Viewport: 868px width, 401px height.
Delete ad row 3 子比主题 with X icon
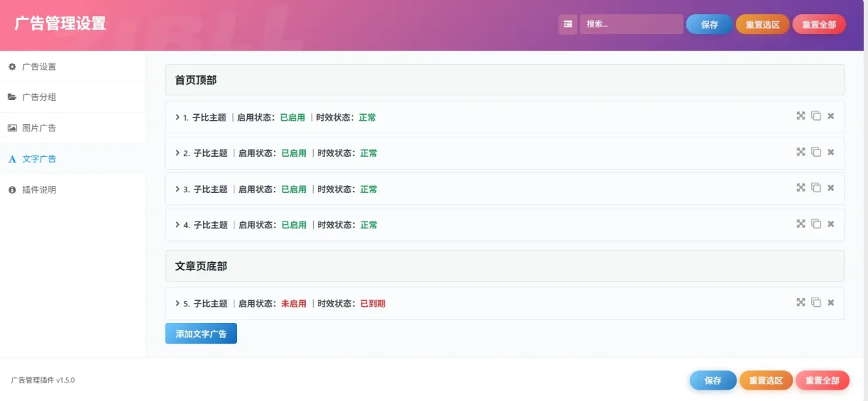(x=831, y=187)
